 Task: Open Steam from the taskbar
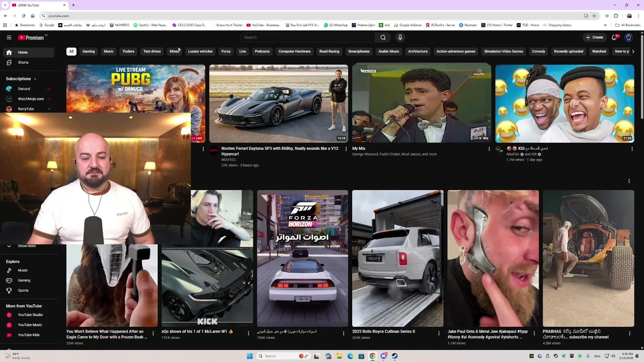pyautogui.click(x=394, y=356)
